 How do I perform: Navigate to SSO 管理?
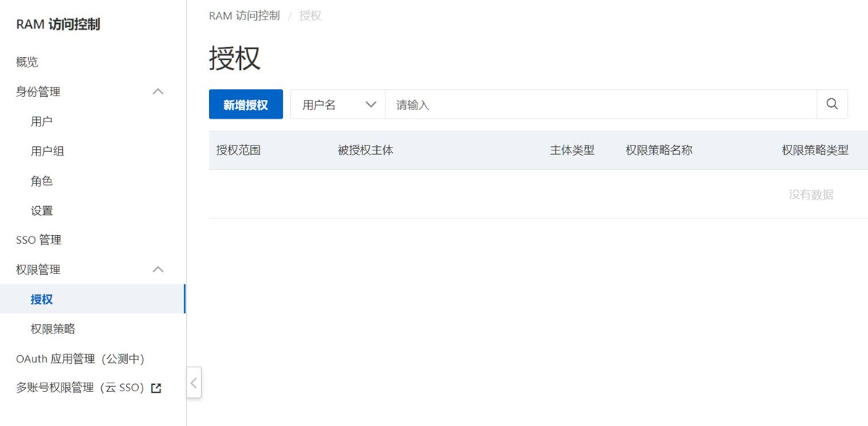[39, 240]
